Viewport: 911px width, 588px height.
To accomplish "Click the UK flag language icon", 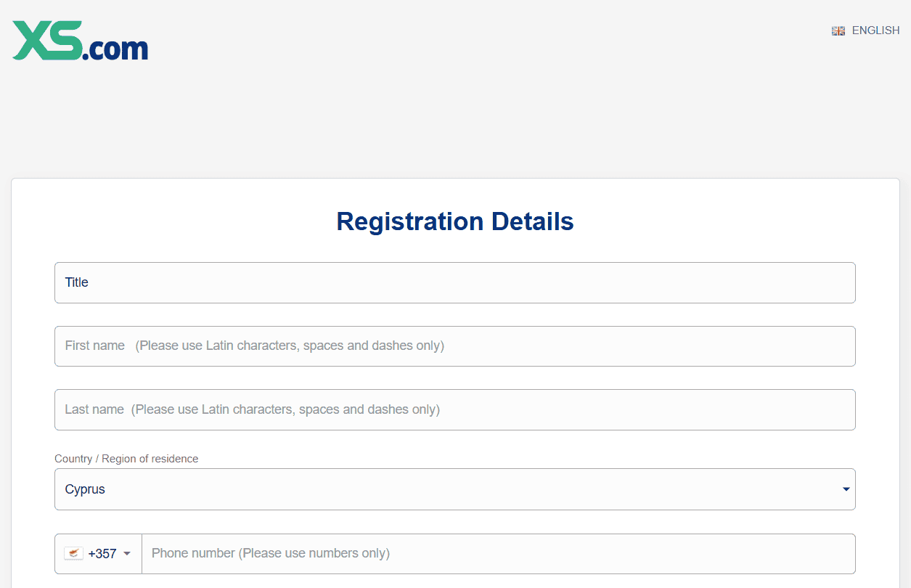I will pos(838,31).
